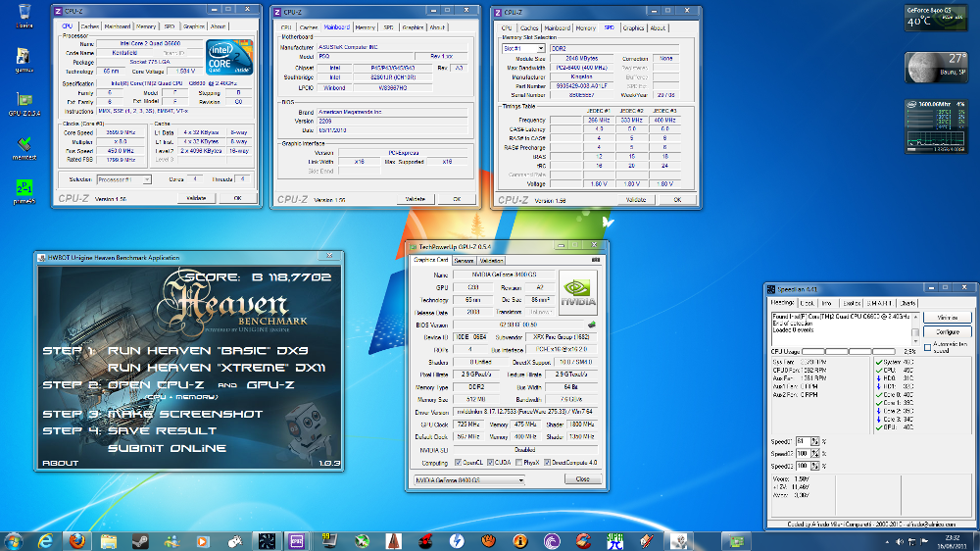Open the GPU-Z 0.5.4 desktop shortcut
This screenshot has width=980, height=551.
point(24,104)
